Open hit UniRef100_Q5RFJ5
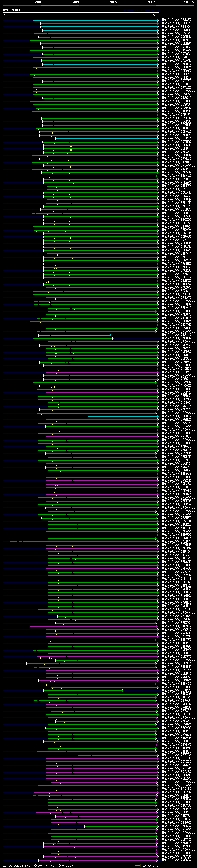 177,450
